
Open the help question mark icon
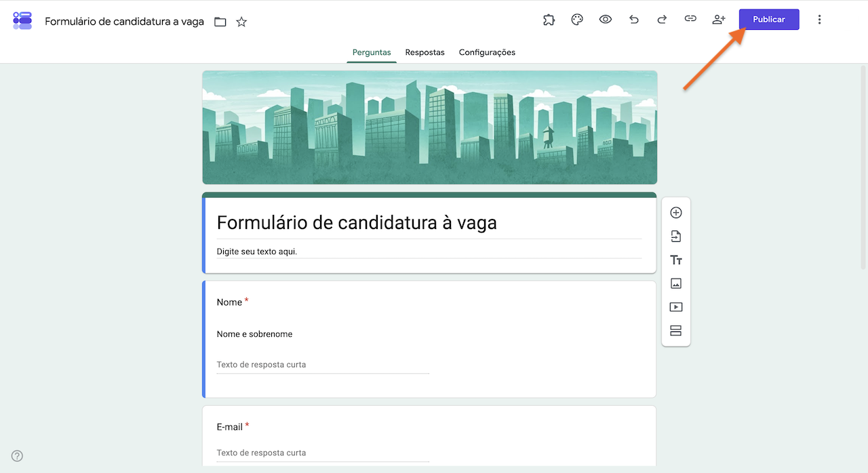(17, 456)
